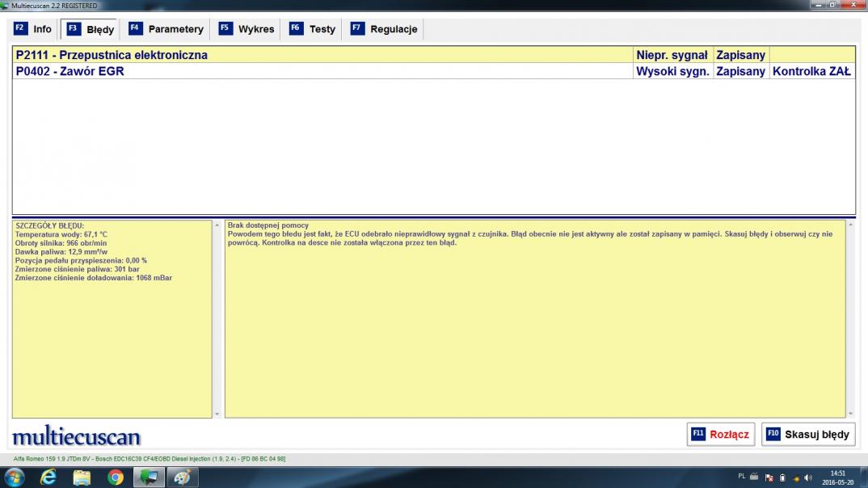Click 'Zmierzone ciśnienie paliwa: 301 bar' line
This screenshot has width=868, height=488.
tap(77, 270)
